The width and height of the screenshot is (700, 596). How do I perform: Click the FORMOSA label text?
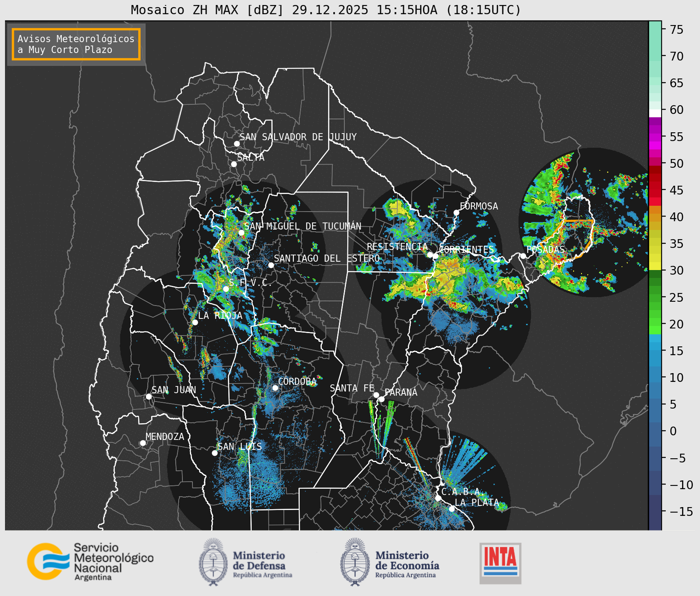click(x=479, y=206)
